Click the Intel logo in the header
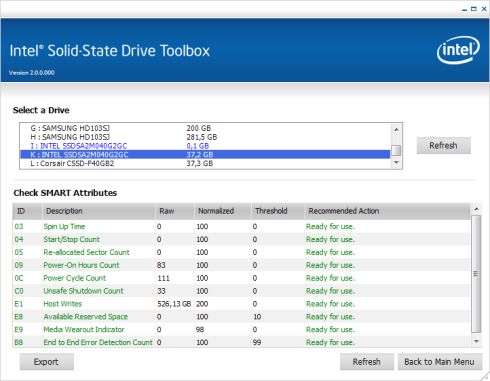Screen dimensions: 490x381 tap(458, 50)
